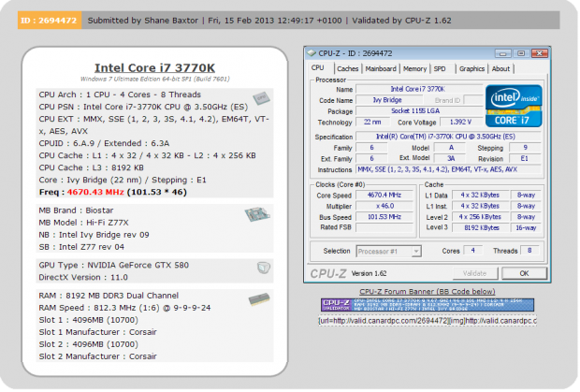Image resolution: width=580 pixels, height=392 pixels.
Task: Click the RAM module icon beside RAM
Action: point(259,298)
